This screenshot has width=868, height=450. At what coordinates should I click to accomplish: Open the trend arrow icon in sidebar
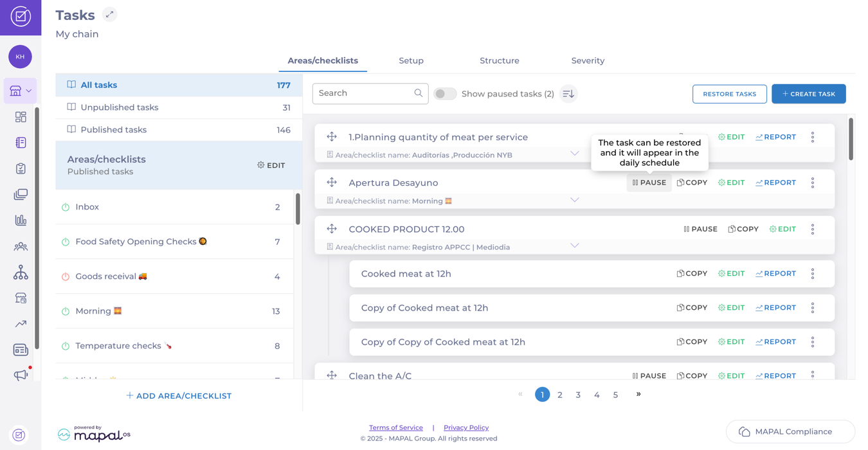(x=21, y=324)
